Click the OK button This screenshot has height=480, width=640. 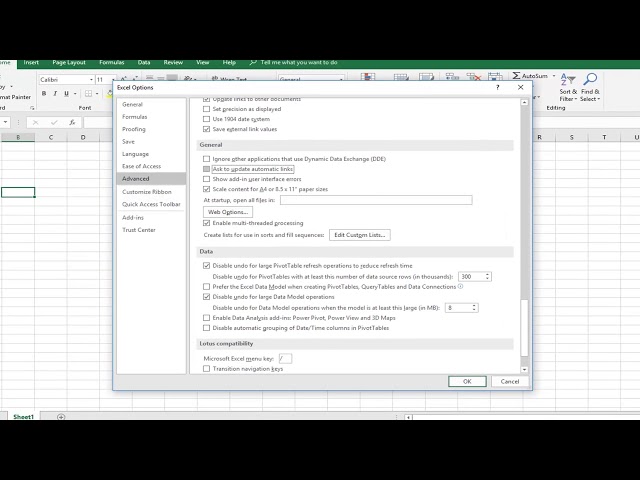[467, 381]
